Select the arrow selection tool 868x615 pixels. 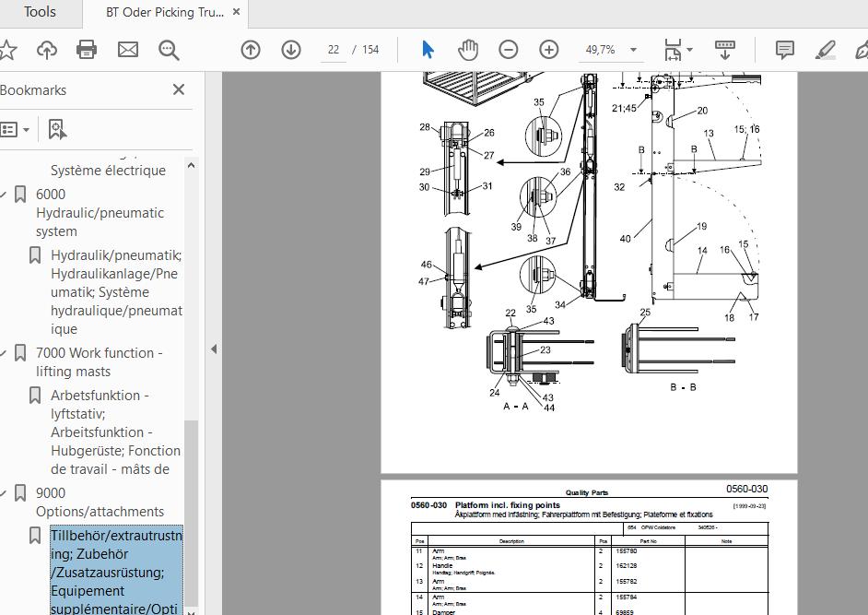(x=428, y=50)
